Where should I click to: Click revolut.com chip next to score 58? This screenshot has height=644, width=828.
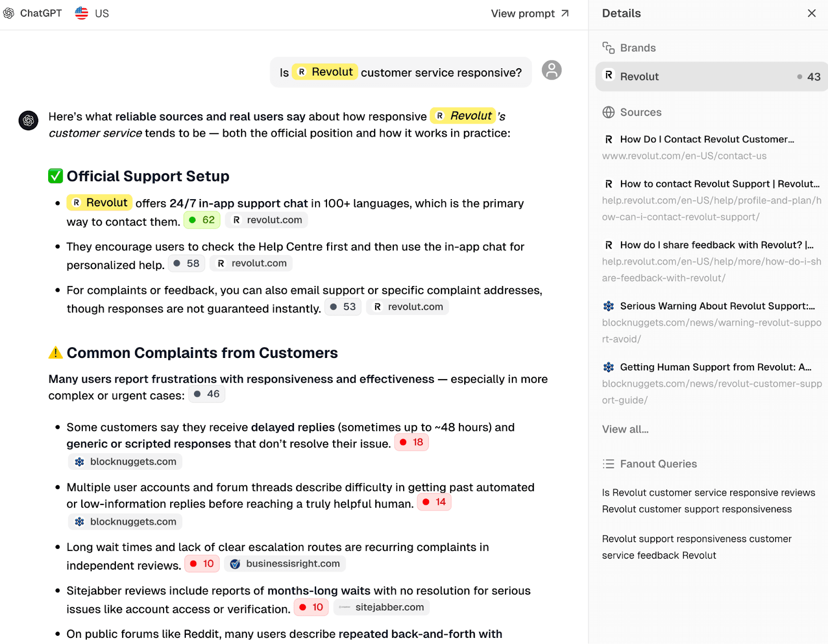[252, 263]
